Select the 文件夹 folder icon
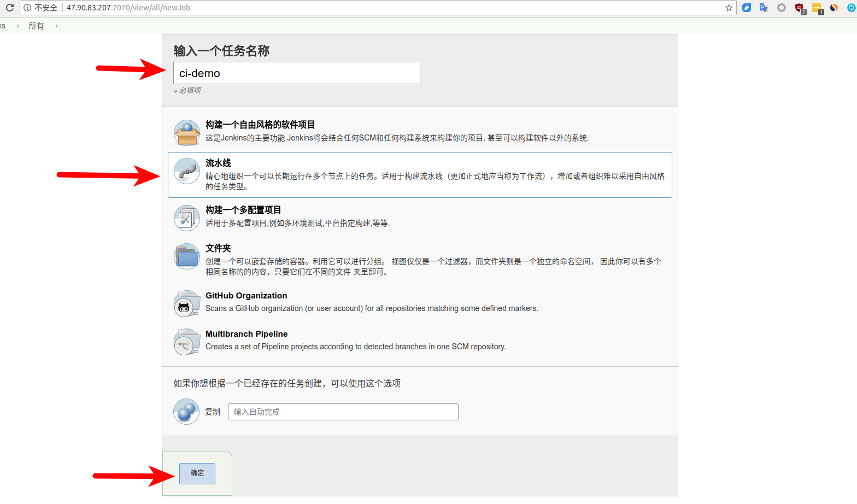This screenshot has height=504, width=857. [x=187, y=256]
